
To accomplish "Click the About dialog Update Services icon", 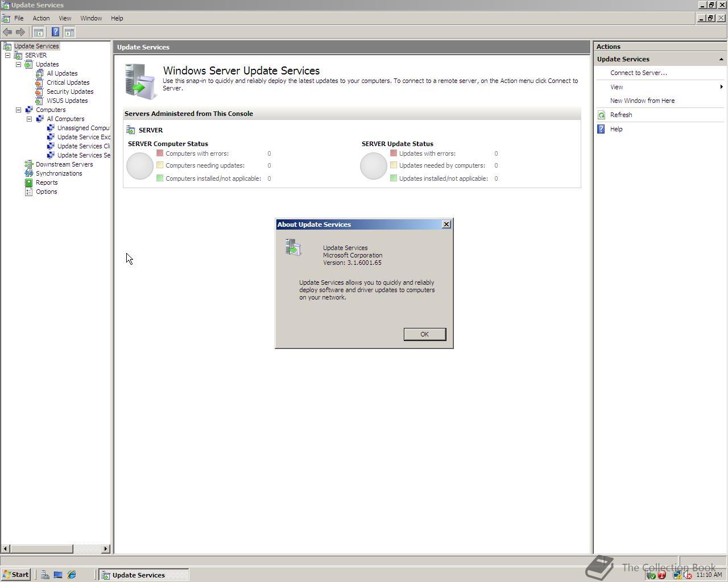I will click(293, 247).
